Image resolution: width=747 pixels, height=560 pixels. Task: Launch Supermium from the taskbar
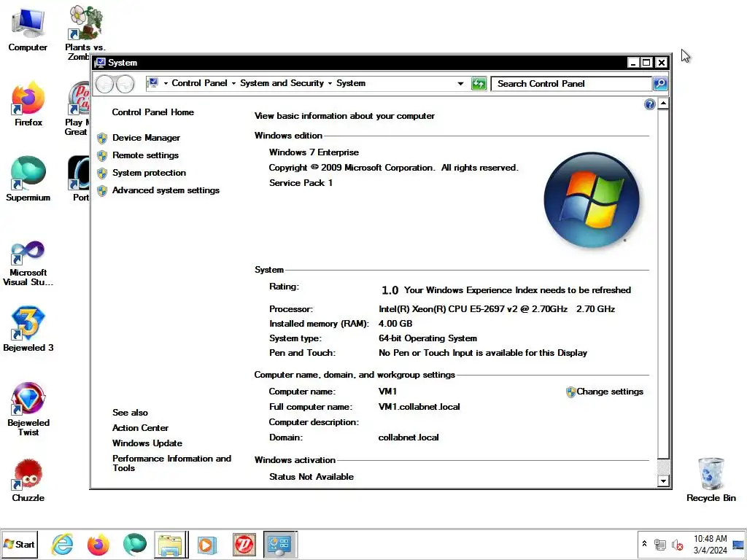coord(135,544)
